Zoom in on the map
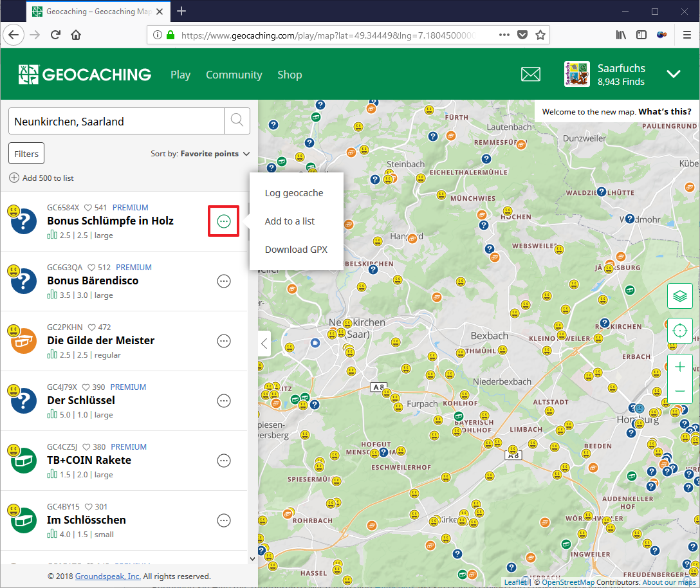Image resolution: width=700 pixels, height=588 pixels. [x=680, y=367]
